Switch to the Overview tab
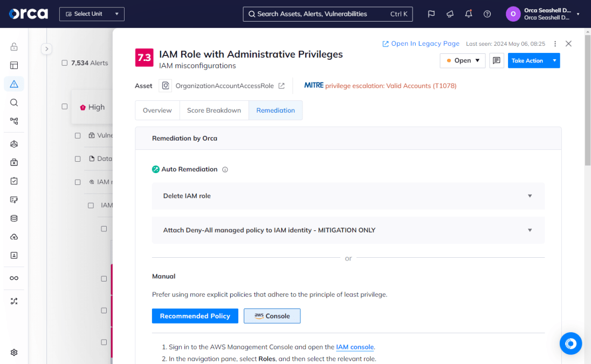Image resolution: width=591 pixels, height=364 pixels. [157, 111]
